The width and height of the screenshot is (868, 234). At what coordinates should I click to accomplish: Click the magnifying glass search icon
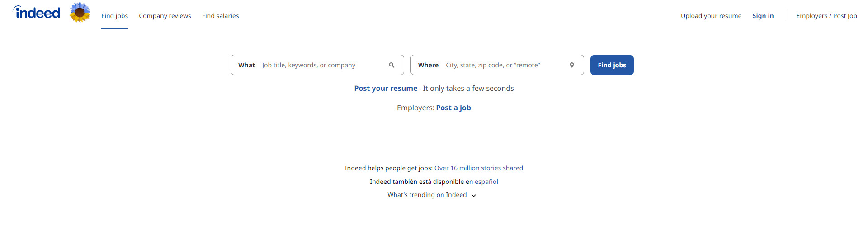point(392,65)
